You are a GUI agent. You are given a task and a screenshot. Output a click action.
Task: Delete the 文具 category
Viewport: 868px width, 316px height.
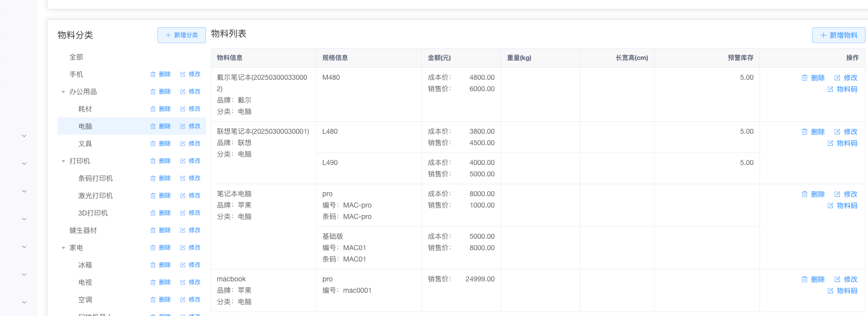point(160,144)
